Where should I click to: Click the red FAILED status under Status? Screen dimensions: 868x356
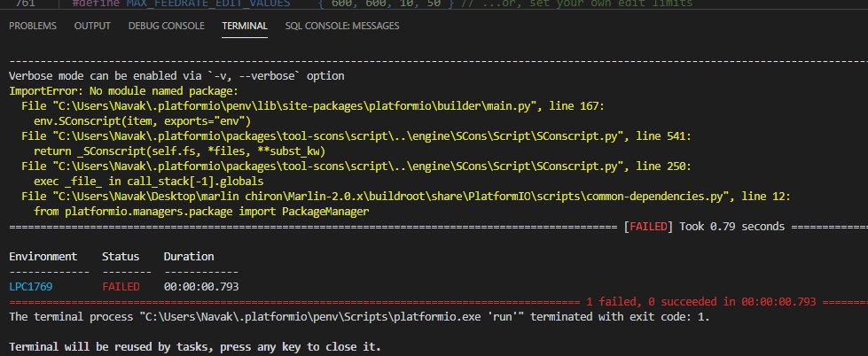[x=121, y=287]
